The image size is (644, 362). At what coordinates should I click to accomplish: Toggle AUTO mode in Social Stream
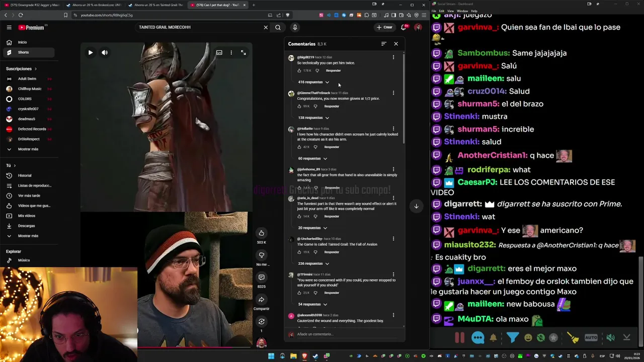(x=591, y=338)
